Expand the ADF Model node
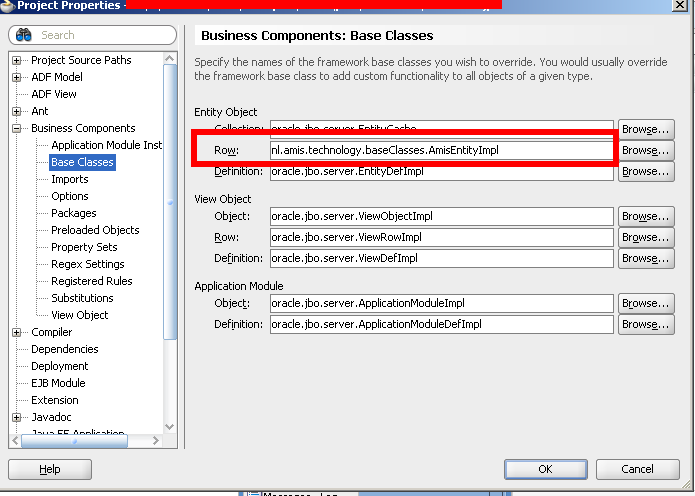Viewport: 695px width, 496px height. click(x=16, y=78)
